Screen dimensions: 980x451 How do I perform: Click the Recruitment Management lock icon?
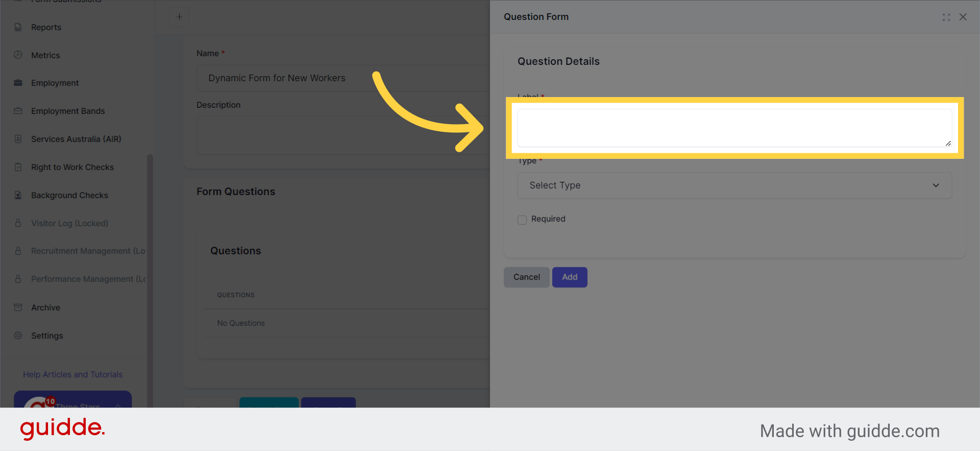[x=18, y=251]
